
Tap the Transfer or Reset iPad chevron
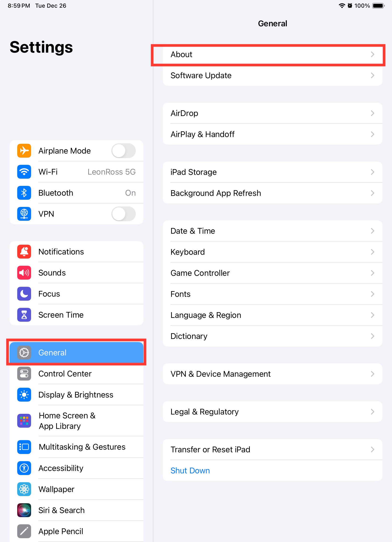(x=372, y=449)
